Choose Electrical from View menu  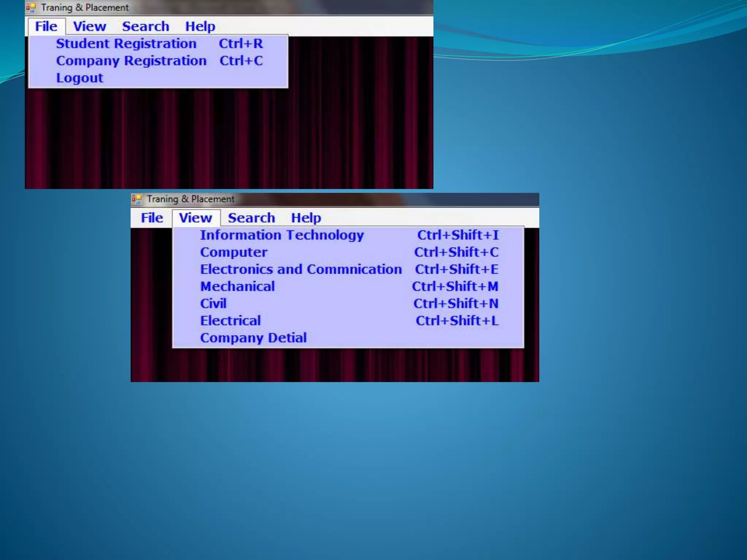[x=231, y=321]
